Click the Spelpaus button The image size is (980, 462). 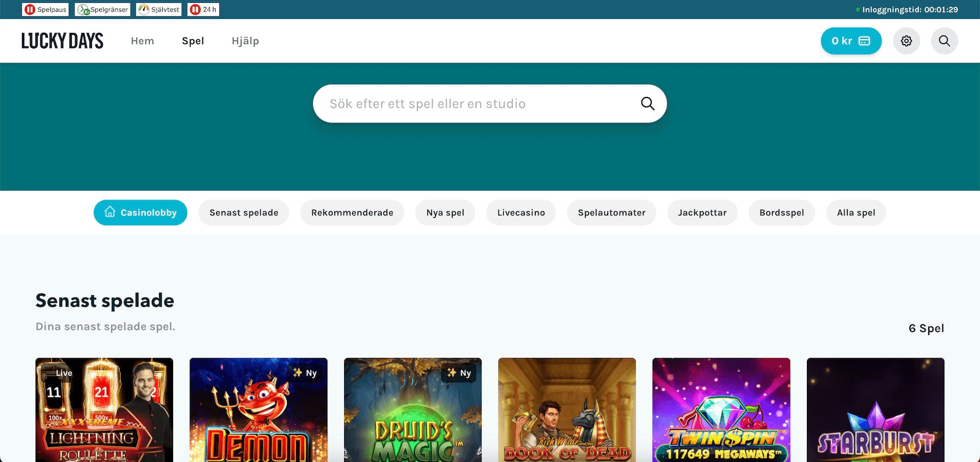coord(45,9)
